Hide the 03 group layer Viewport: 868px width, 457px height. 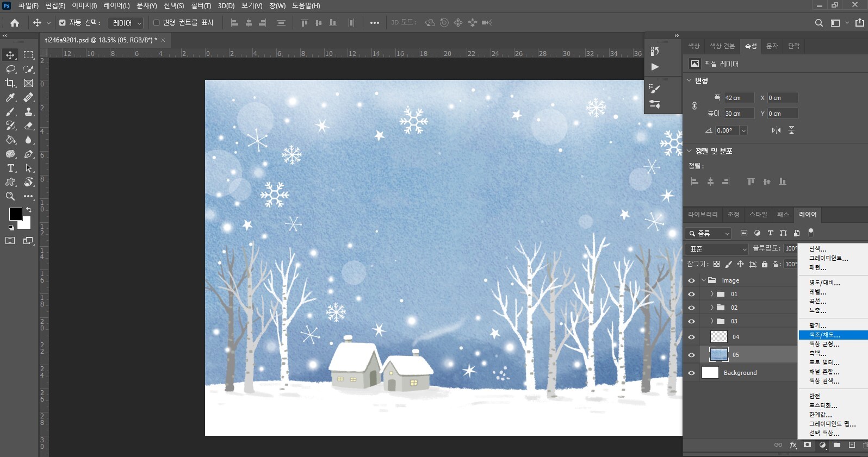click(x=692, y=322)
